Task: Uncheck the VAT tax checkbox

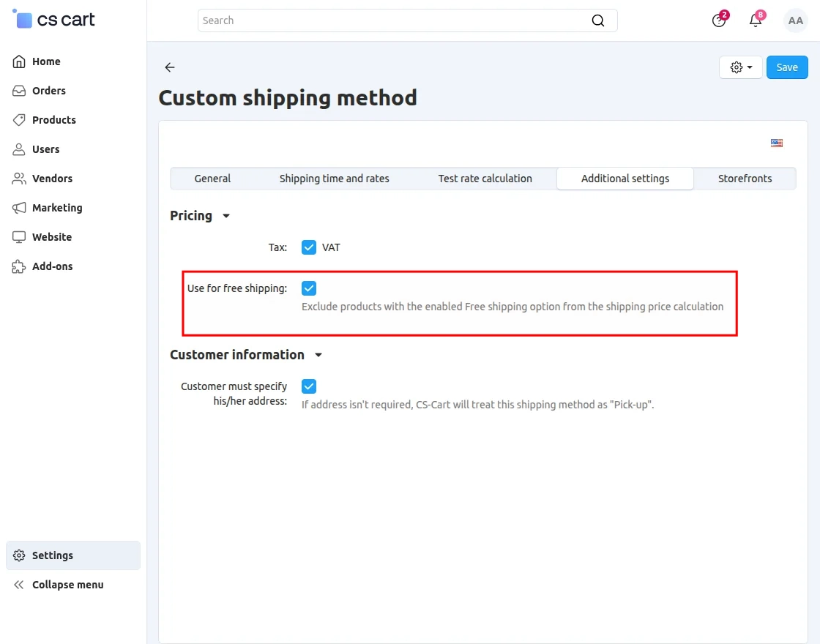Action: (x=308, y=247)
